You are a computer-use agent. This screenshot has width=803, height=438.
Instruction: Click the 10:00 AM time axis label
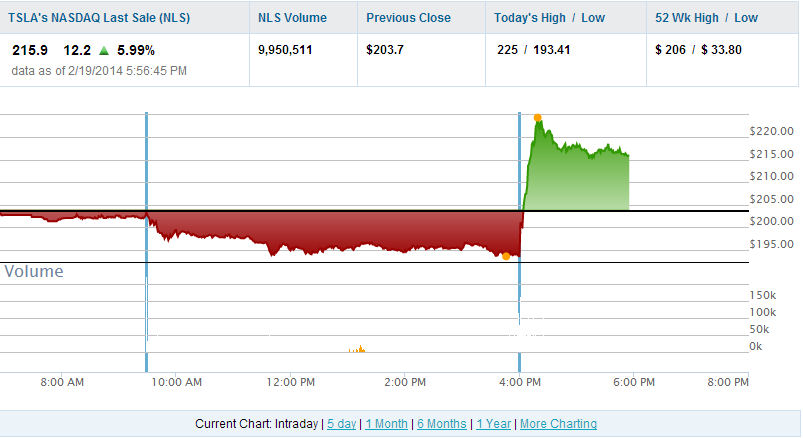[x=176, y=382]
